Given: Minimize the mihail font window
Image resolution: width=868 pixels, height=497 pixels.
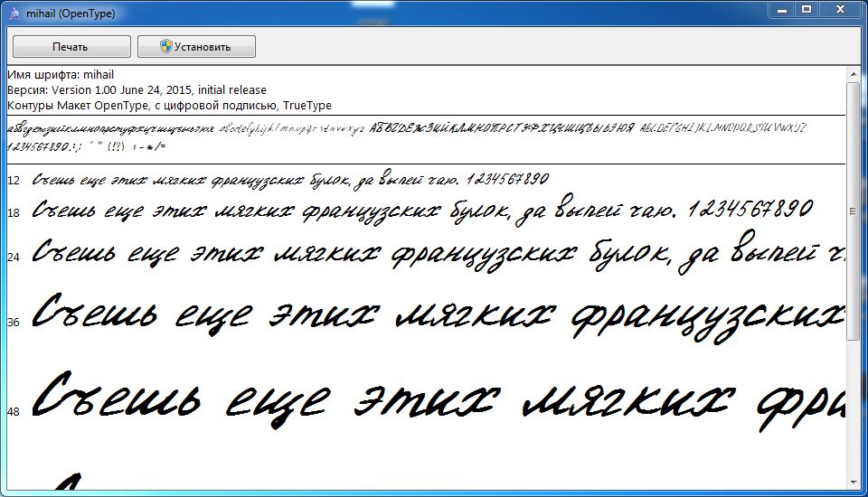Looking at the screenshot, I should click(x=782, y=9).
